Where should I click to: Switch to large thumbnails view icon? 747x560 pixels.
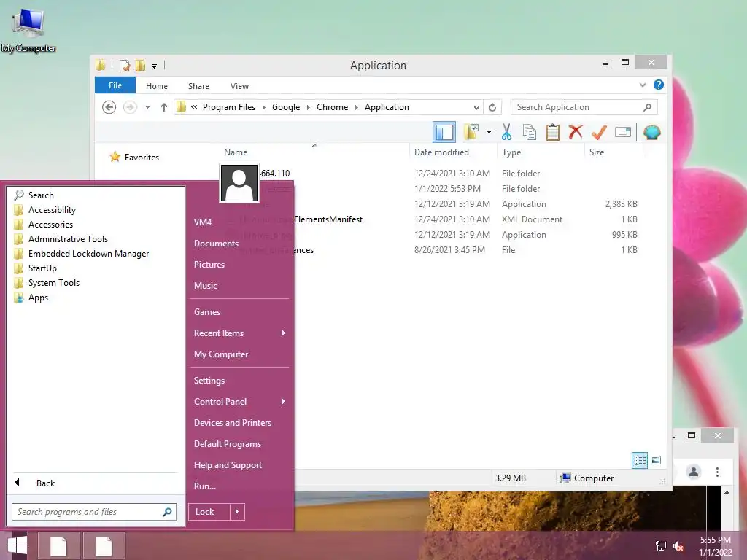656,460
